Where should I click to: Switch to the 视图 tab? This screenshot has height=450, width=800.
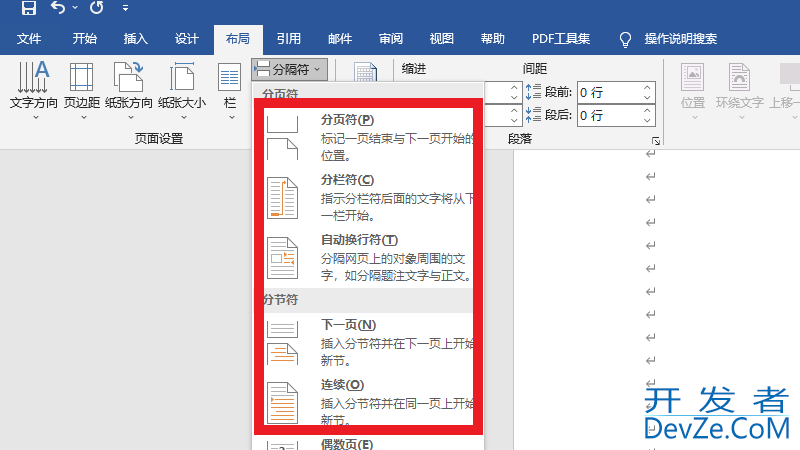pos(442,39)
